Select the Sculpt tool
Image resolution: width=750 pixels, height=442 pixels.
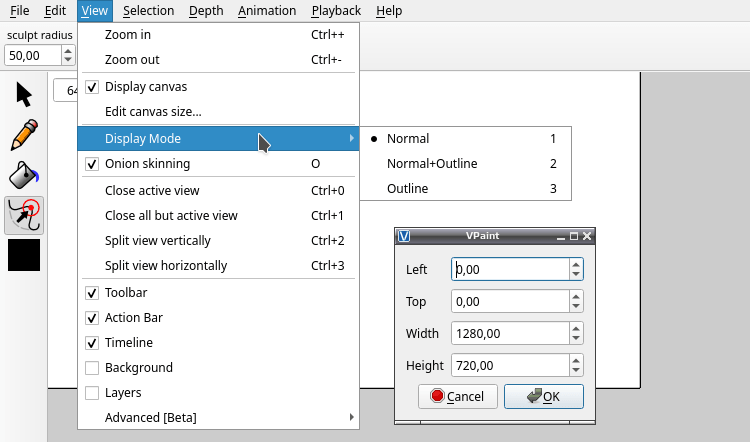click(x=24, y=215)
